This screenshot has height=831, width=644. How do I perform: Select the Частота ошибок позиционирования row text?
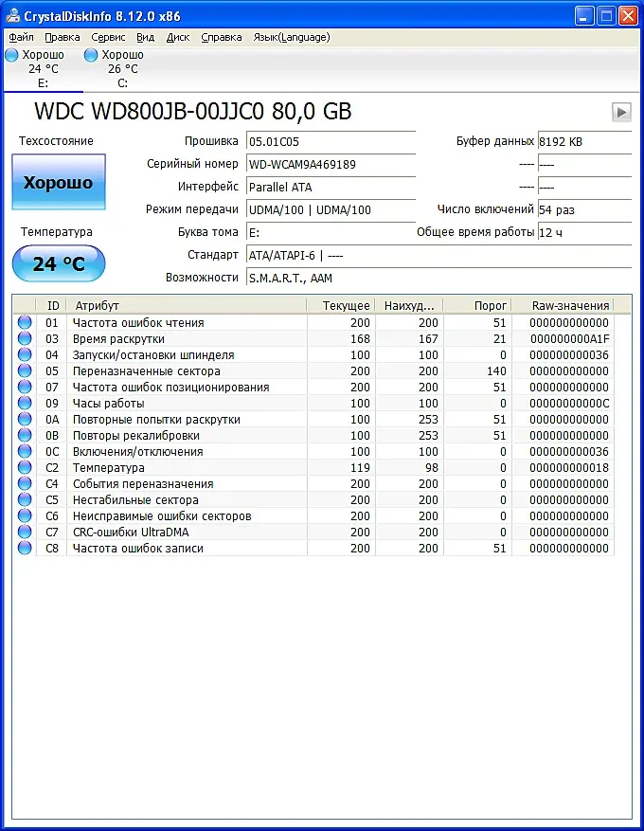[171, 388]
